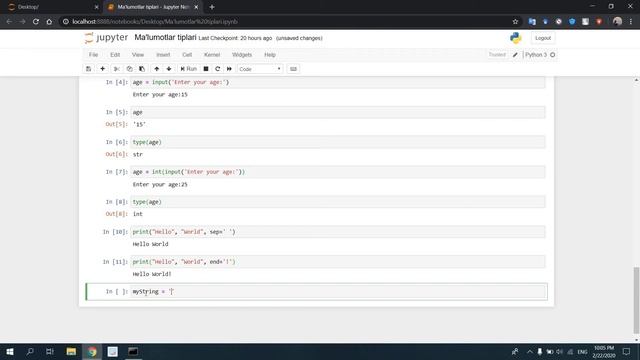Move selected cell up arrow

156,69
